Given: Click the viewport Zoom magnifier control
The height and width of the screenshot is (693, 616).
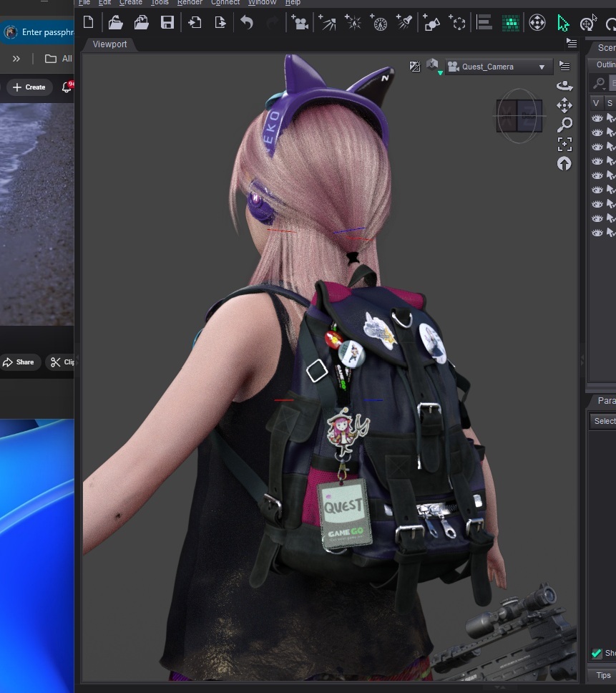Looking at the screenshot, I should click(564, 125).
